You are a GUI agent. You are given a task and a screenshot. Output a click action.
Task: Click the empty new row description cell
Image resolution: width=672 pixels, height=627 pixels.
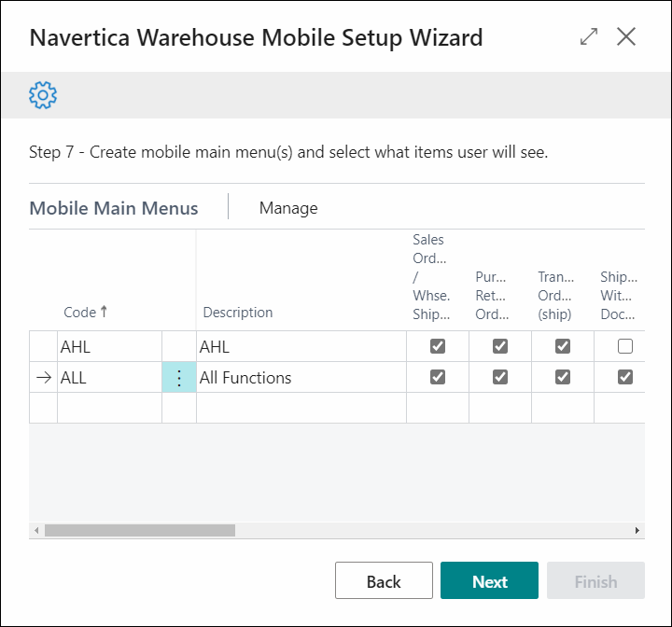301,408
